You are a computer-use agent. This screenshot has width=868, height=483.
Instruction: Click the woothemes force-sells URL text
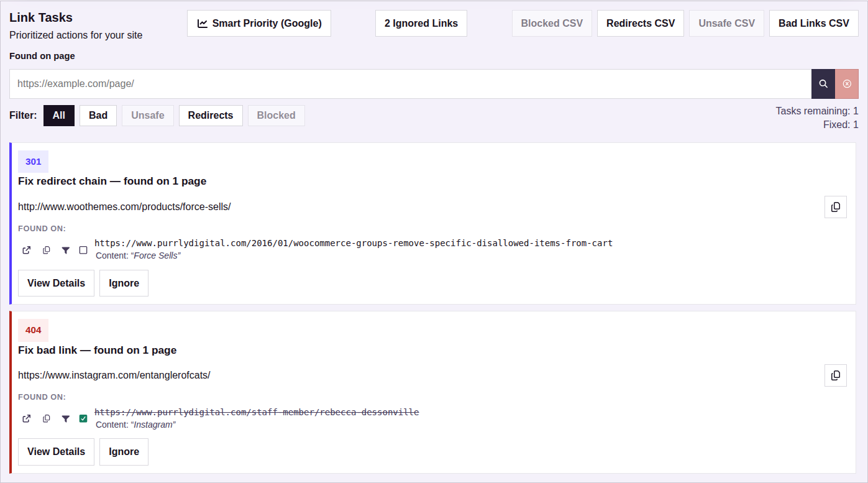coord(124,207)
